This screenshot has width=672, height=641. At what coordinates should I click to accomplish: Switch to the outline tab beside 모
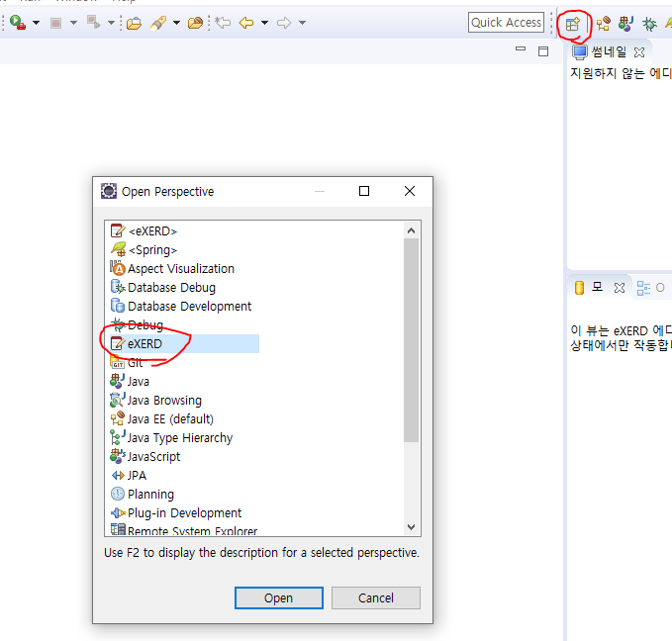pos(650,288)
